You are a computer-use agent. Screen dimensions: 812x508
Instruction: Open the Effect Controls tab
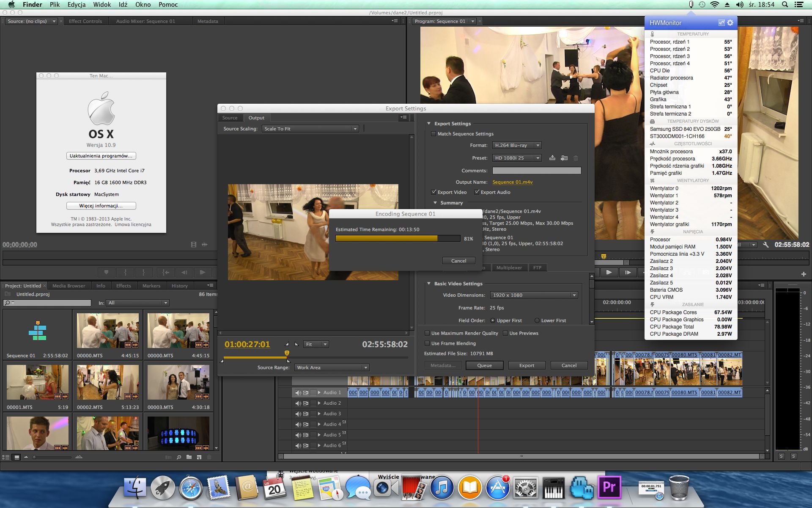(x=85, y=21)
